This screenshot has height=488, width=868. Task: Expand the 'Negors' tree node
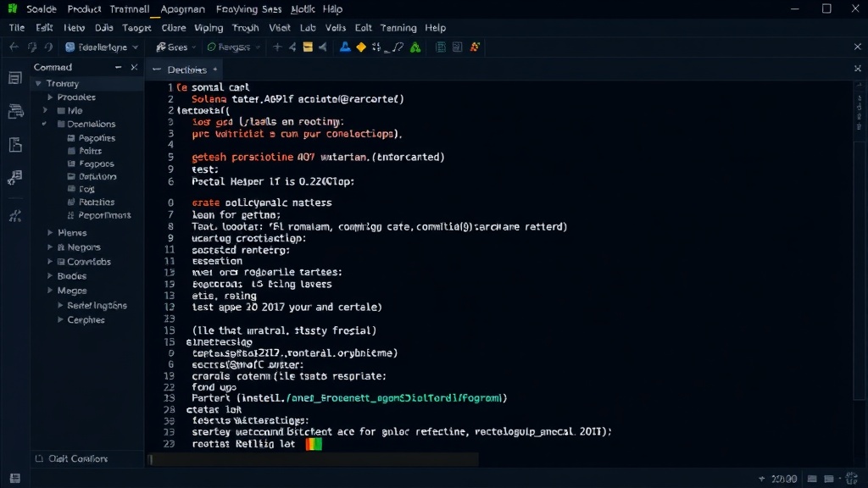point(50,247)
